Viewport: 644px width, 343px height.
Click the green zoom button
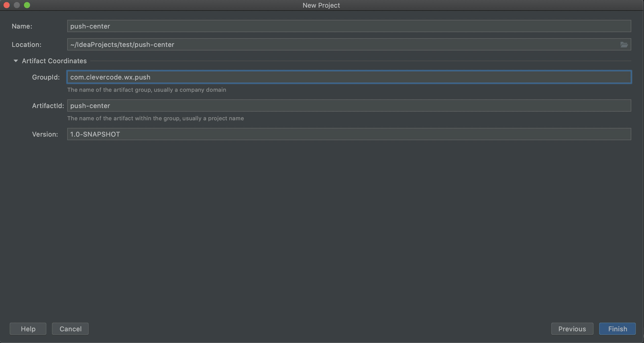(x=27, y=5)
